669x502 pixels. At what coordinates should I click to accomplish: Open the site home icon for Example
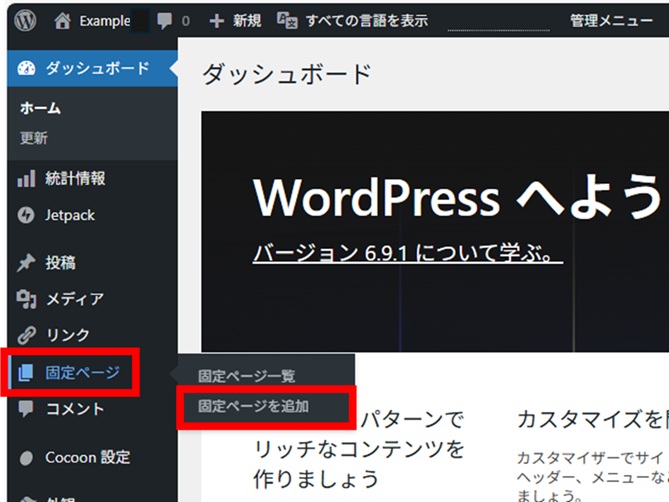click(x=63, y=20)
